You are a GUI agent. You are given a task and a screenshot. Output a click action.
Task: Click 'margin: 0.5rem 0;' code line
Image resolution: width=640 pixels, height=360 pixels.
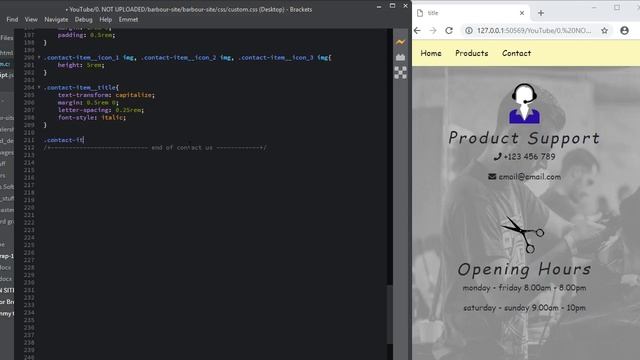88,102
